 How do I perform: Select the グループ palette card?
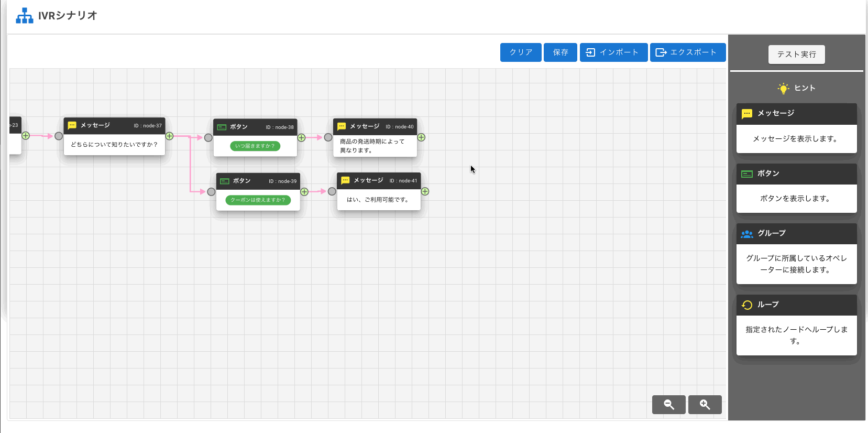796,254
